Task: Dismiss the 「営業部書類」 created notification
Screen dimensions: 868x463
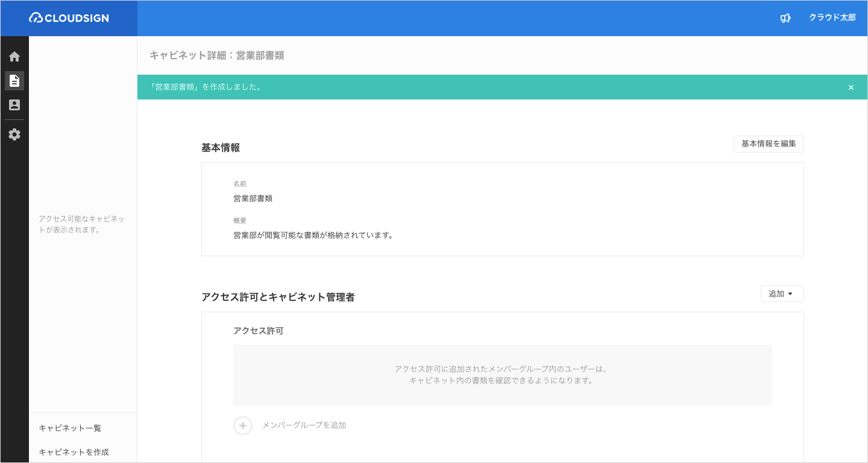Action: pyautogui.click(x=851, y=87)
